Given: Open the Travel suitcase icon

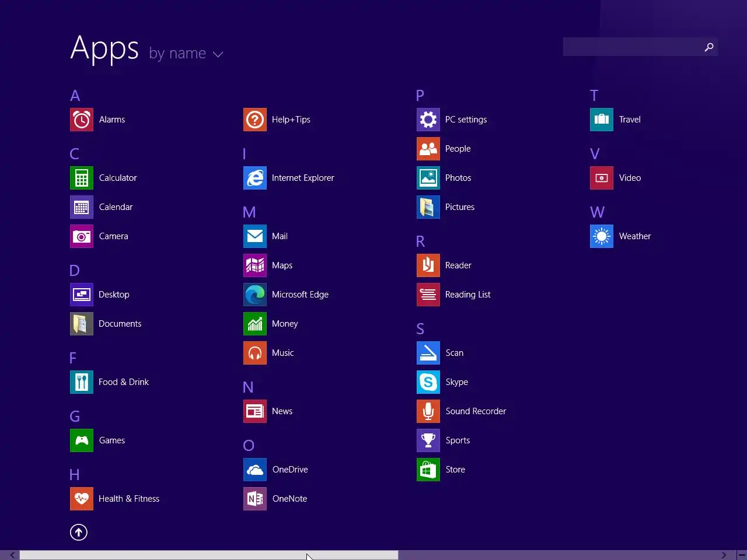Looking at the screenshot, I should coord(602,120).
